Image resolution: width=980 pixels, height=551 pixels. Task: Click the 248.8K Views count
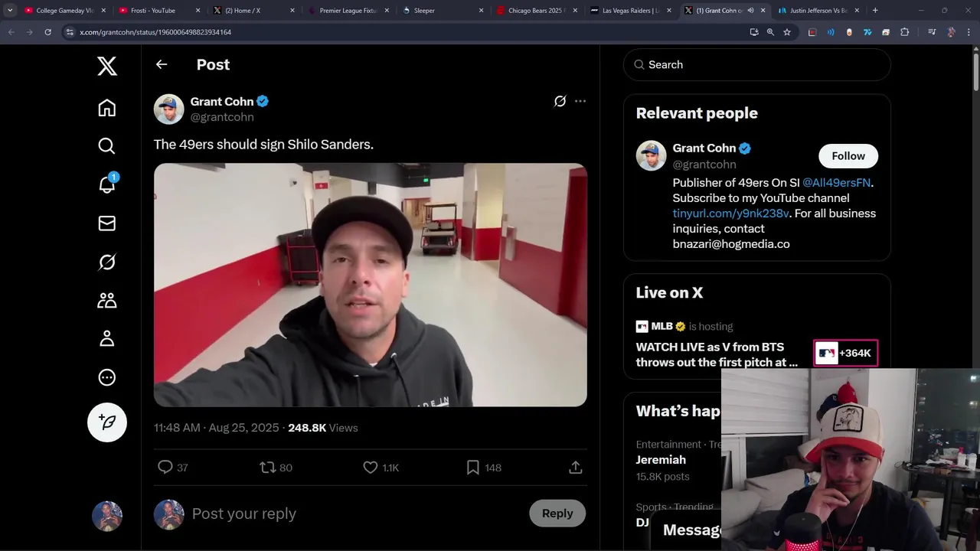tap(323, 428)
